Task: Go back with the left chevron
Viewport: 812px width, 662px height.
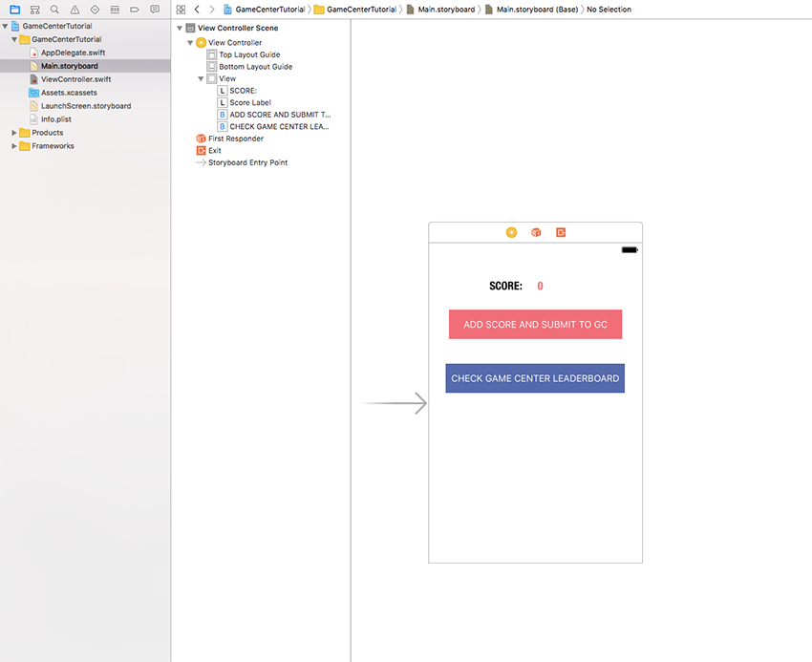Action: tap(197, 10)
